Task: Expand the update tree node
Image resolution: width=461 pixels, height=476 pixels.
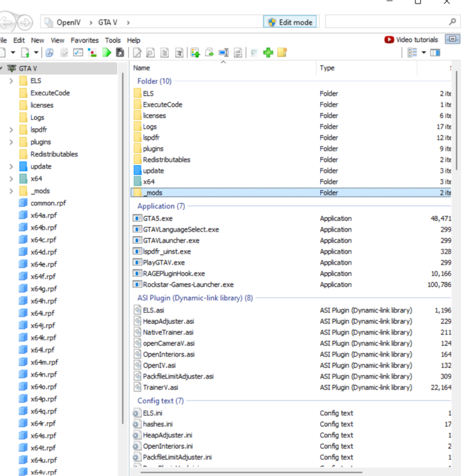Action: point(11,166)
